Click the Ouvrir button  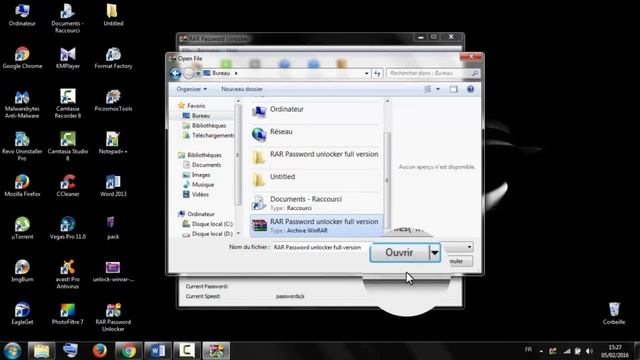coord(399,253)
